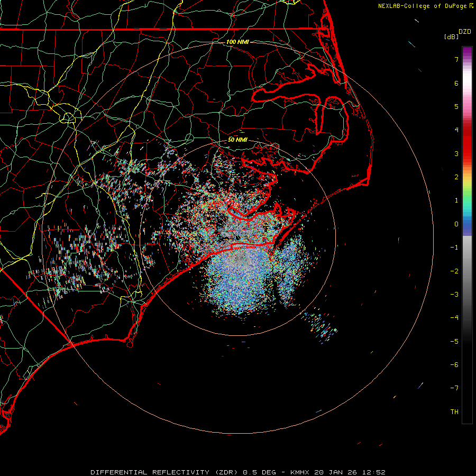Click the 2 value on the color scale
Image resolution: width=476 pixels, height=476 pixels.
point(456,177)
